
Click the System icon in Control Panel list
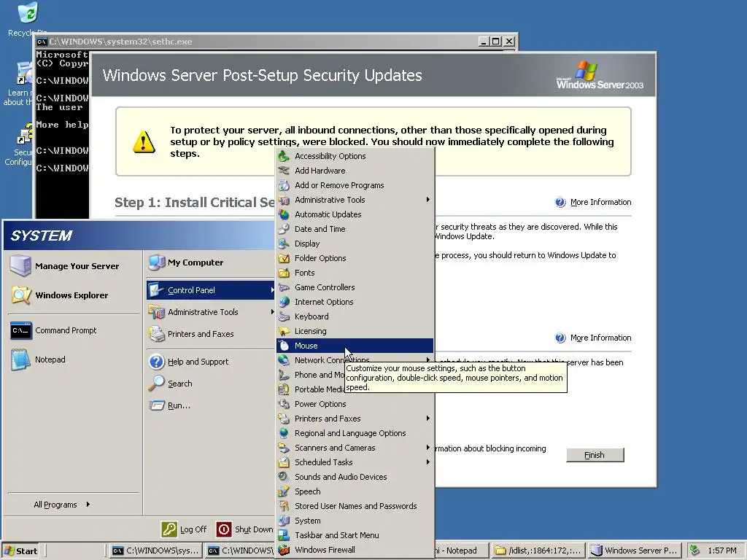click(x=284, y=521)
